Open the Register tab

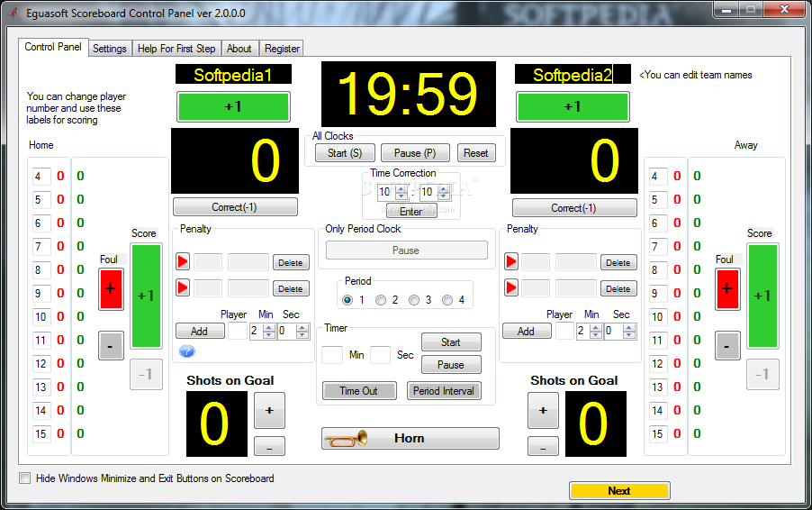(282, 48)
